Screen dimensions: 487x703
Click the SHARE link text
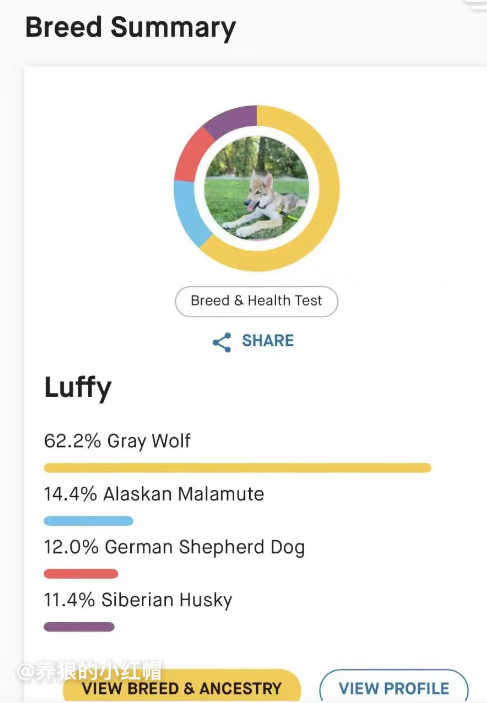(x=268, y=341)
